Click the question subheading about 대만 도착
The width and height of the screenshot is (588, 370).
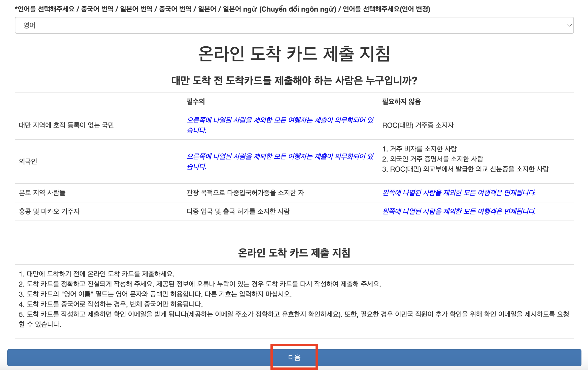pos(294,81)
